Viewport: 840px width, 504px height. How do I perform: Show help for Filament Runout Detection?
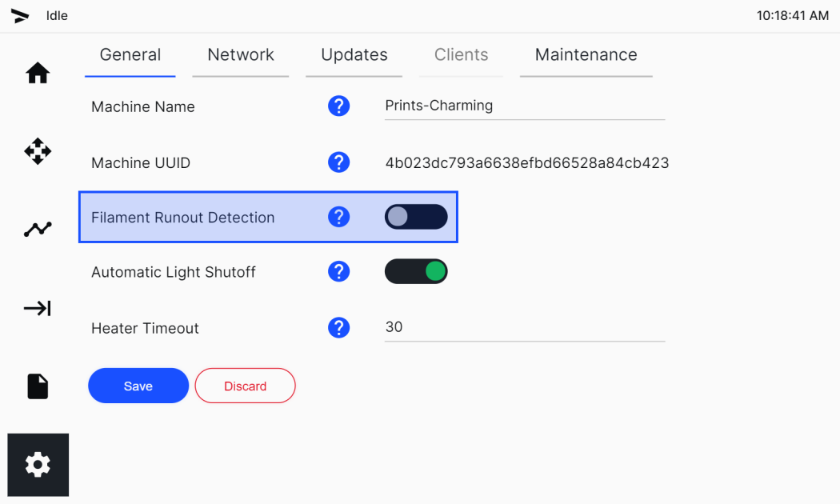click(x=338, y=217)
